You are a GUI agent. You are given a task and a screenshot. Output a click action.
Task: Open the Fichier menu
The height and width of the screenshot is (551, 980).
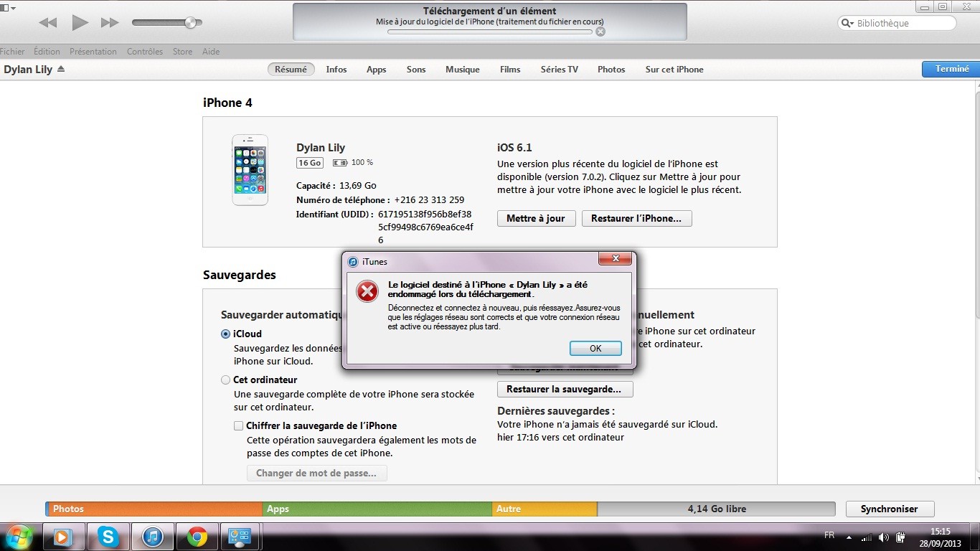[x=12, y=52]
